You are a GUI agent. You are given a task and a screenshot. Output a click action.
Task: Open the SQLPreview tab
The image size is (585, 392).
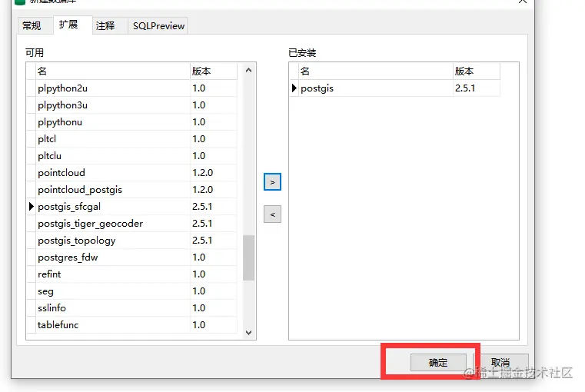coord(158,25)
